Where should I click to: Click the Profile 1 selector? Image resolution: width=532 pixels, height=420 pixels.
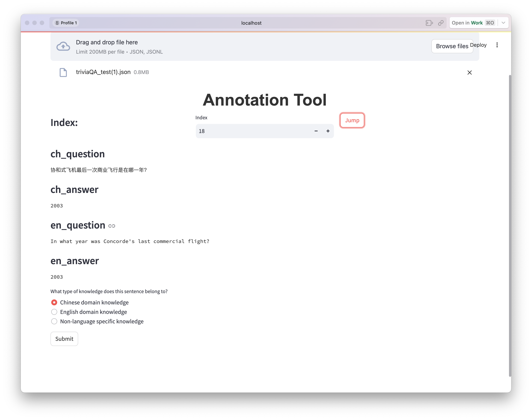pyautogui.click(x=66, y=23)
